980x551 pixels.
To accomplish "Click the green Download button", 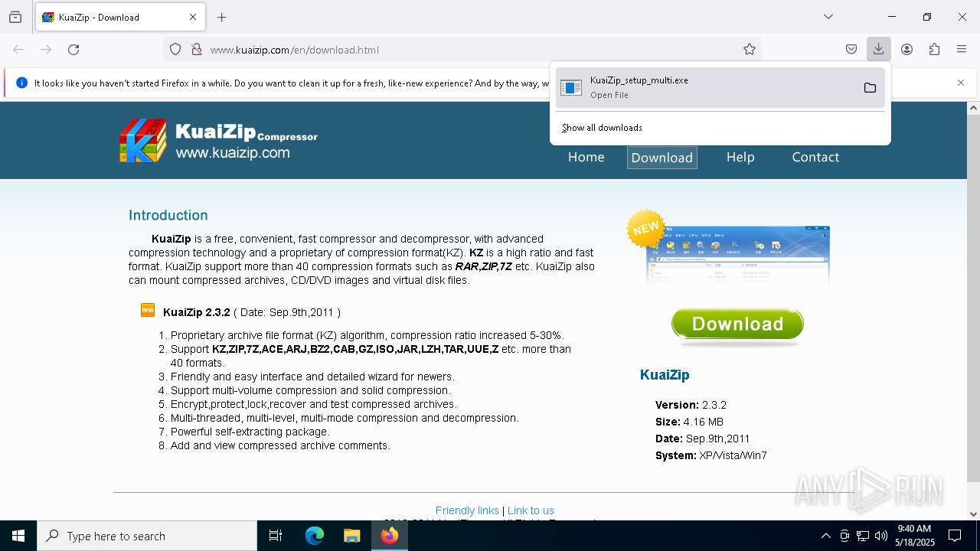I will click(x=737, y=325).
